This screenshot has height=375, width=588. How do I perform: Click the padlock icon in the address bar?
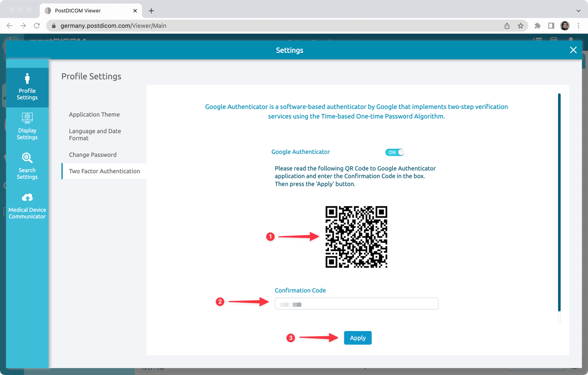click(53, 26)
